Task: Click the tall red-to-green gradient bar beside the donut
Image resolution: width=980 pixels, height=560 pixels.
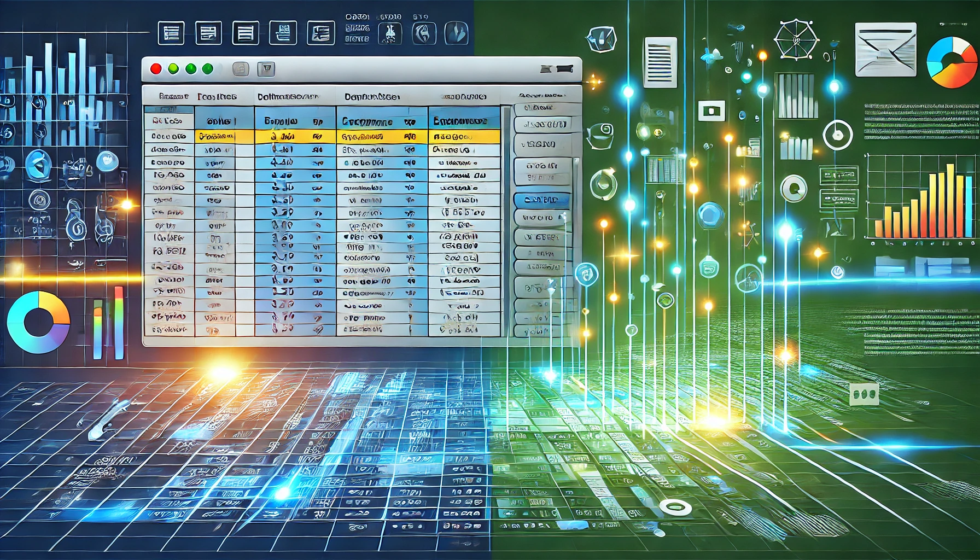Action: pos(119,323)
